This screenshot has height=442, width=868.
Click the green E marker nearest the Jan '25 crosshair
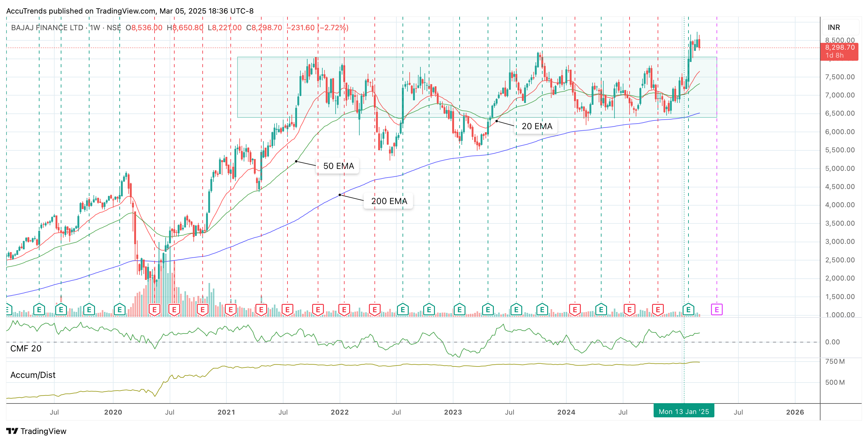point(688,309)
